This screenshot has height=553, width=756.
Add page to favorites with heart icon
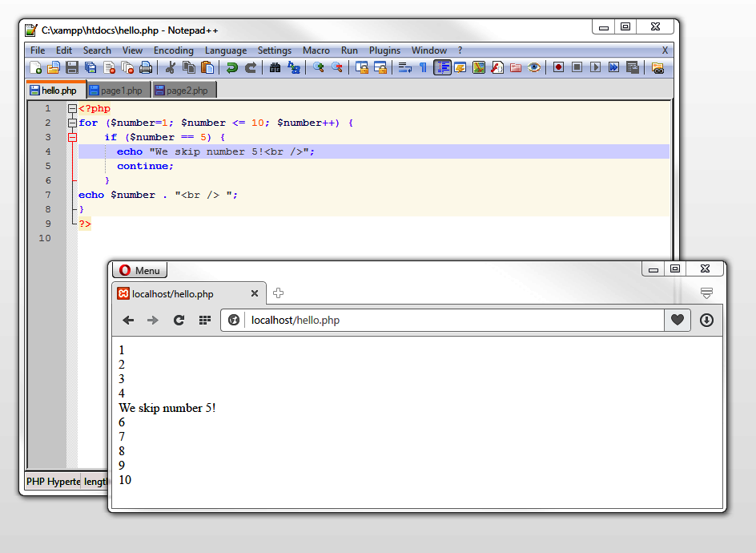pos(678,320)
